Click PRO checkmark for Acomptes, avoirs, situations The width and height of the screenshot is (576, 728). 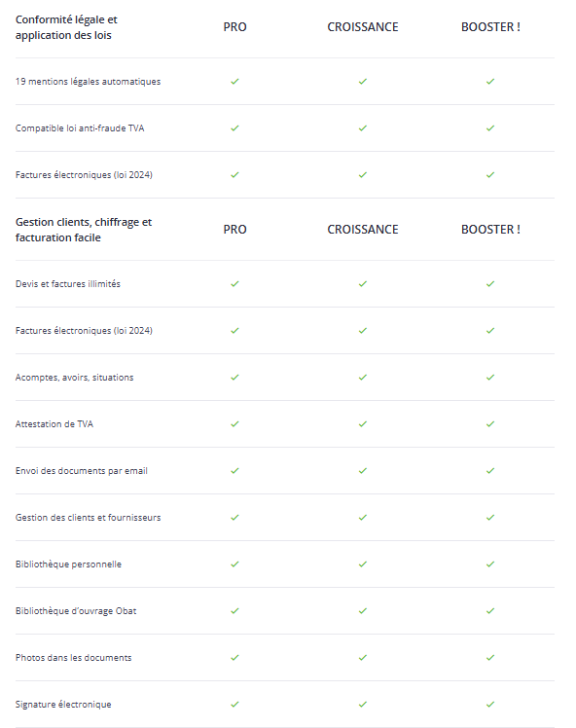click(234, 377)
